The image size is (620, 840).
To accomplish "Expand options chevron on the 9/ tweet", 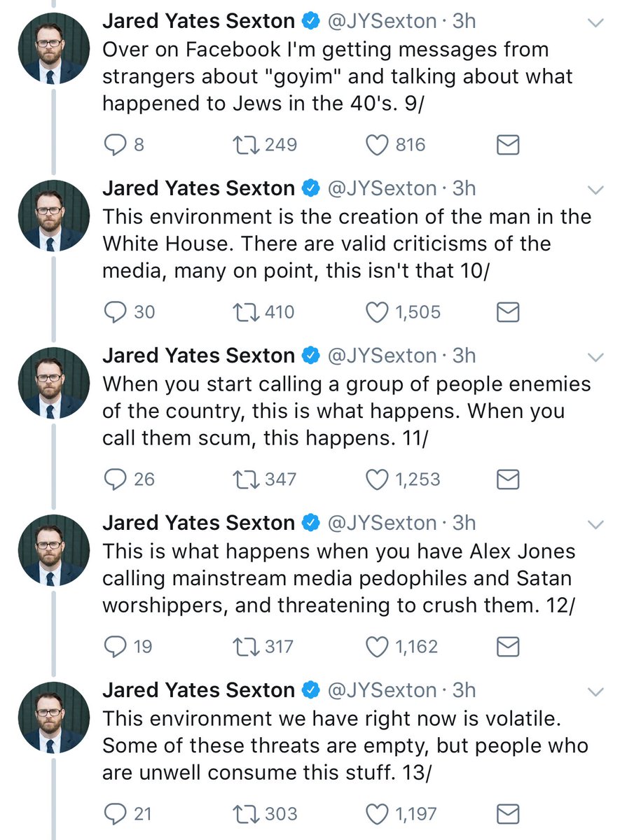I will coord(595,23).
